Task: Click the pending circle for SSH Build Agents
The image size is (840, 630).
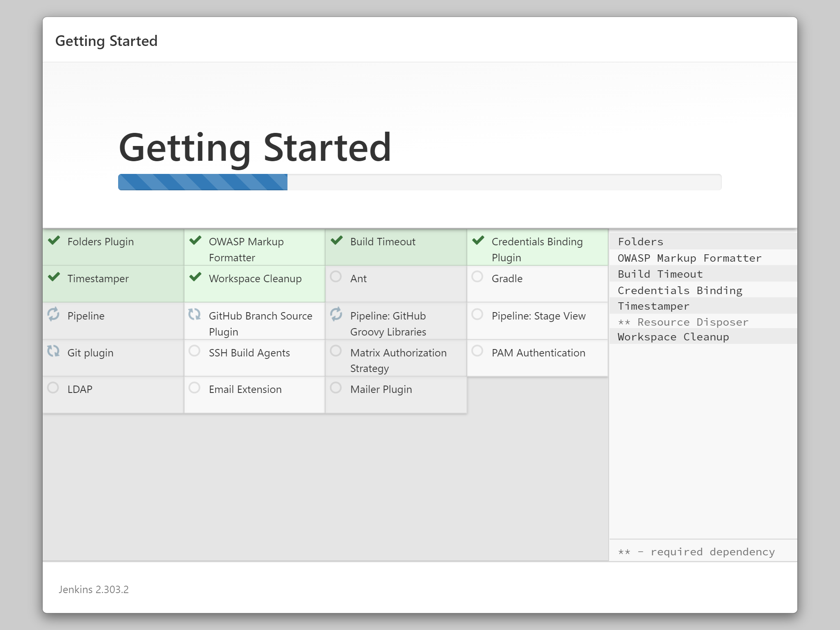Action: pyautogui.click(x=194, y=351)
